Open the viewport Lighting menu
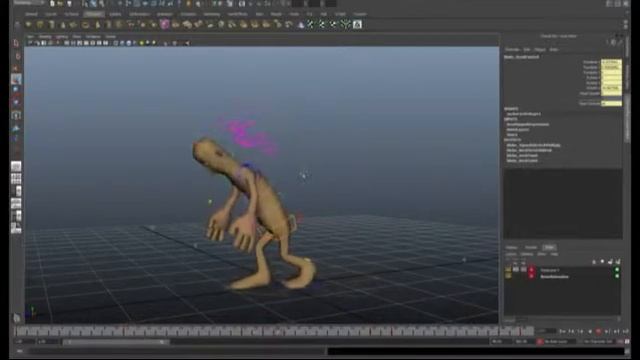 [62, 36]
